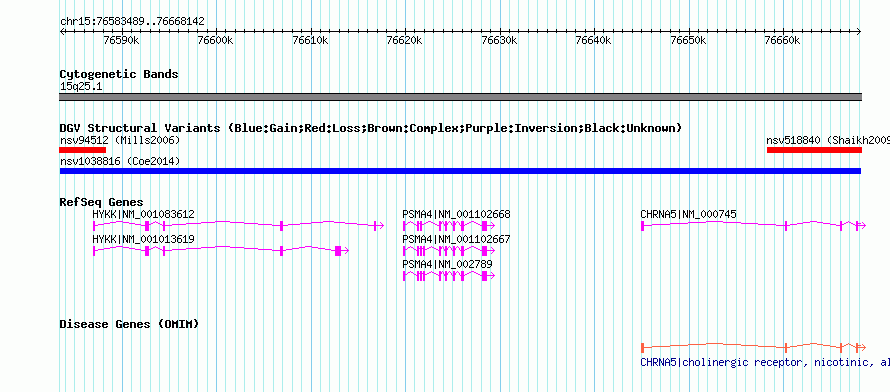Click the ruler's left end arrowhead
This screenshot has height=392, width=890.
pos(62,32)
